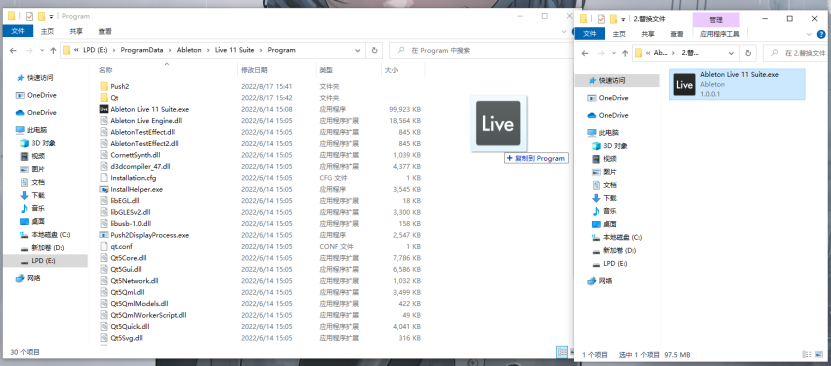Switch to details view in Program window
The height and width of the screenshot is (366, 831).
click(x=561, y=352)
